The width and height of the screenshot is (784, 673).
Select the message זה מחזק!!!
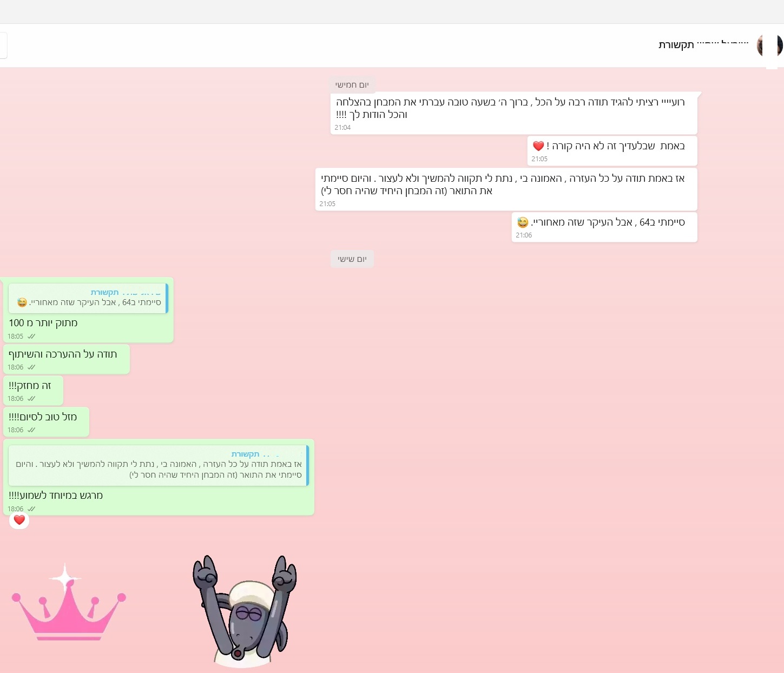[x=30, y=386]
